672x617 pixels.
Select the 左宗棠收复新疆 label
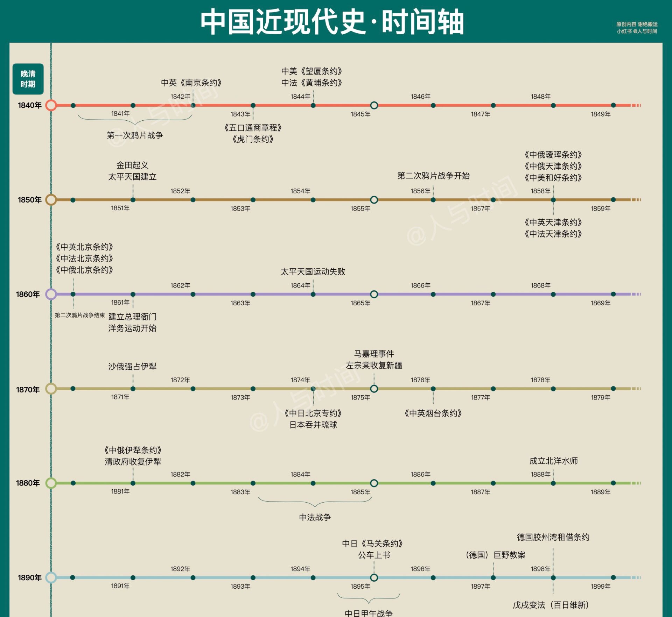coord(374,365)
